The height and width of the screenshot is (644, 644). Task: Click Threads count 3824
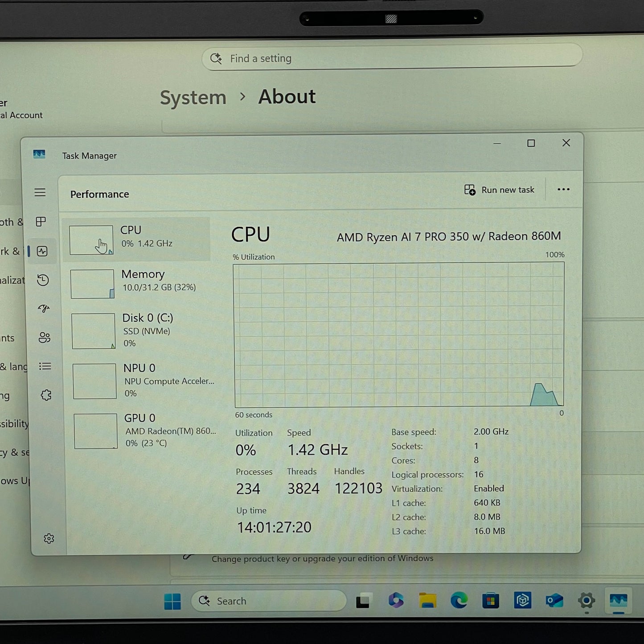pos(303,489)
